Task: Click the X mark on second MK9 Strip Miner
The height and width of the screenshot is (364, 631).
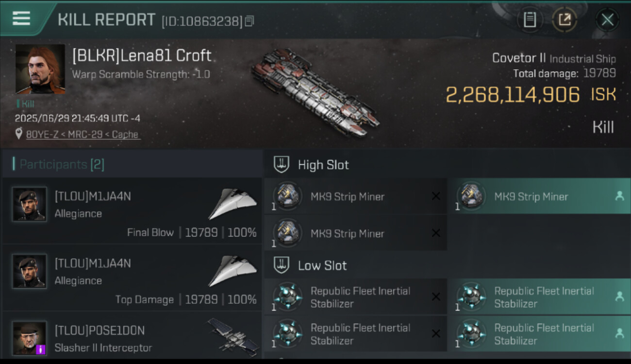Action: point(436,233)
